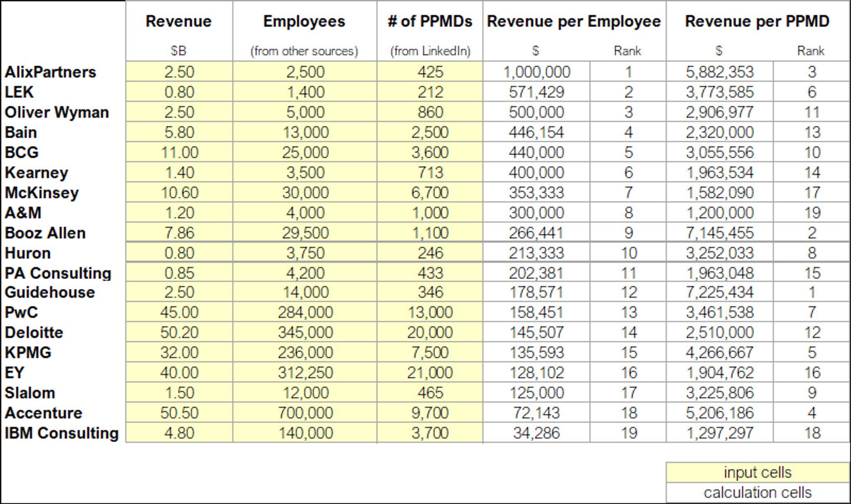Click the LEK row label
Image resolution: width=851 pixels, height=504 pixels.
point(19,92)
